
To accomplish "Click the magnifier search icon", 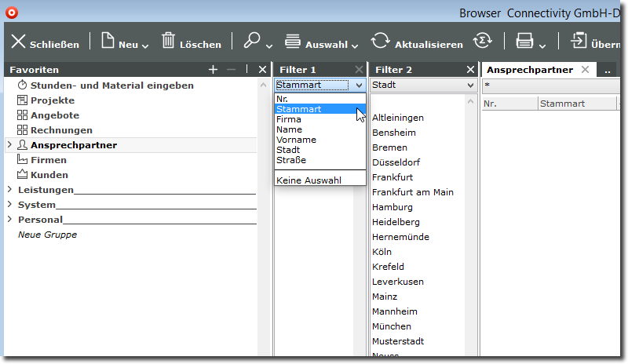I will [x=252, y=42].
